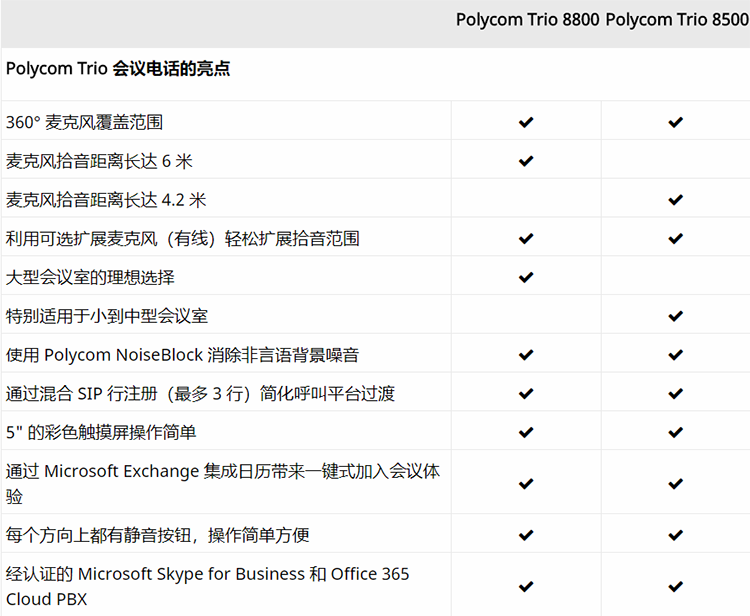Click Trio 8800 checkmark for 静音按钮 row
Viewport: 750px width, 616px height.
click(526, 535)
